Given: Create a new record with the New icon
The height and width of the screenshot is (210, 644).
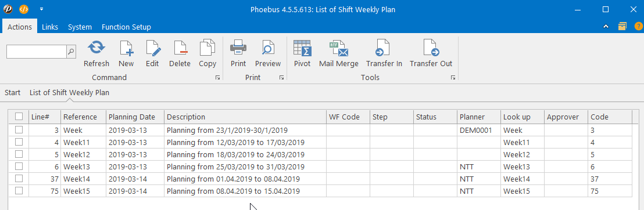Looking at the screenshot, I should tap(126, 48).
